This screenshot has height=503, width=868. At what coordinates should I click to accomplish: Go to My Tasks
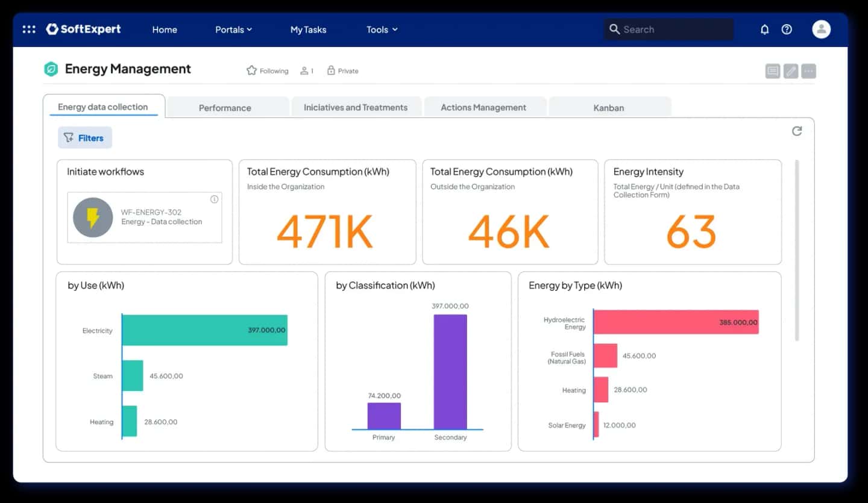pyautogui.click(x=308, y=30)
